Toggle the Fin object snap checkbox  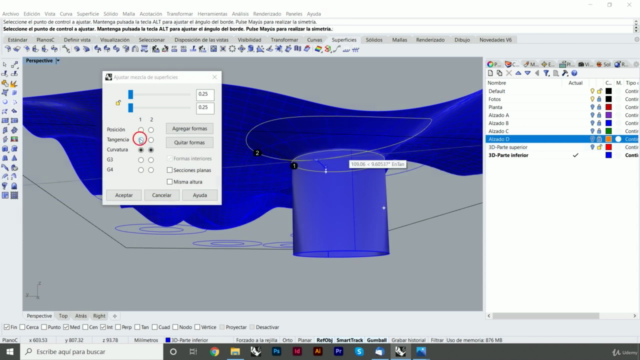coord(7,327)
